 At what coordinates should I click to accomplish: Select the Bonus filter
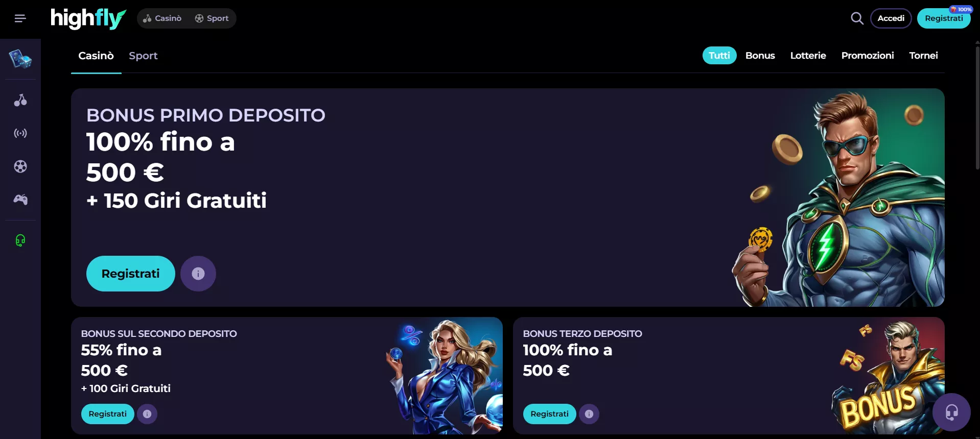[760, 56]
